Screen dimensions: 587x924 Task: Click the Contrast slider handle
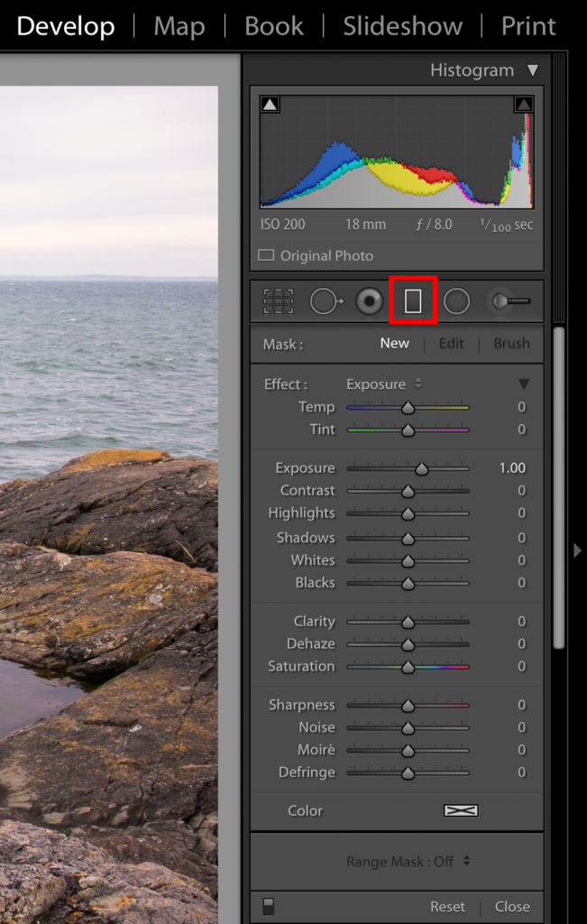[x=408, y=491]
